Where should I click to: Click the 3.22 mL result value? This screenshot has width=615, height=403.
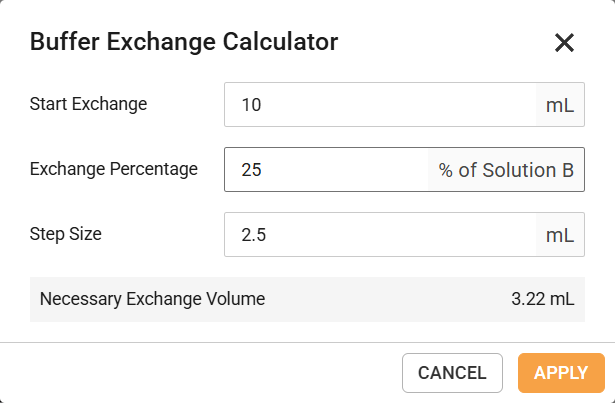(543, 299)
